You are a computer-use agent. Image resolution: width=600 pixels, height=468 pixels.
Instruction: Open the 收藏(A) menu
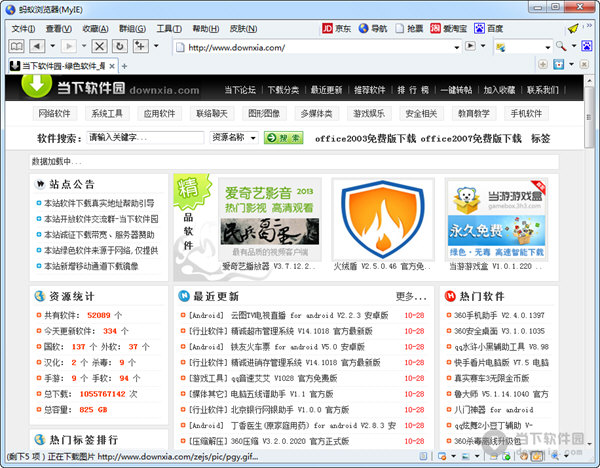(x=95, y=29)
